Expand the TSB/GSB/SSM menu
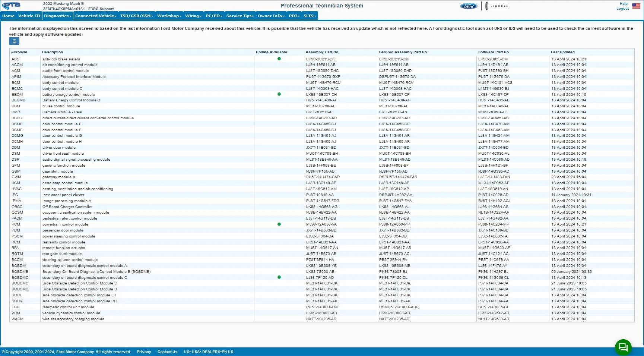 [x=137, y=16]
